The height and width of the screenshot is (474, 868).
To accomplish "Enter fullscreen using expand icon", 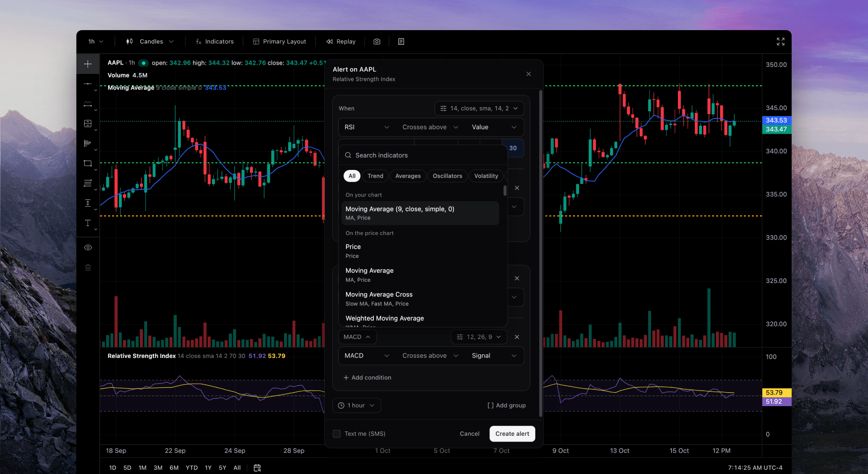I will click(780, 41).
